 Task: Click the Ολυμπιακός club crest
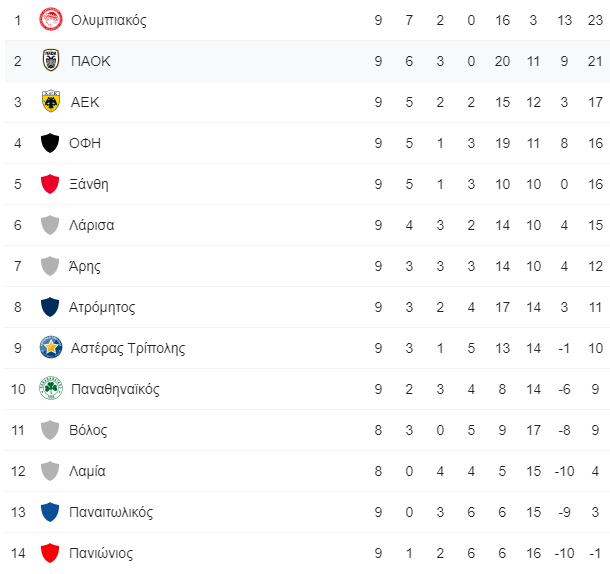click(x=51, y=19)
